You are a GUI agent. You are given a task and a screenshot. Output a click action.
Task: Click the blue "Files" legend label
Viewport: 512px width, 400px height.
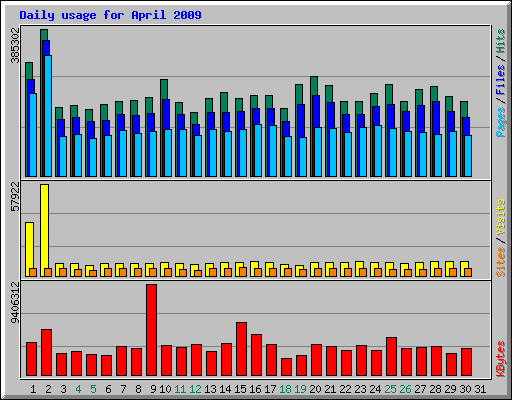tap(501, 79)
